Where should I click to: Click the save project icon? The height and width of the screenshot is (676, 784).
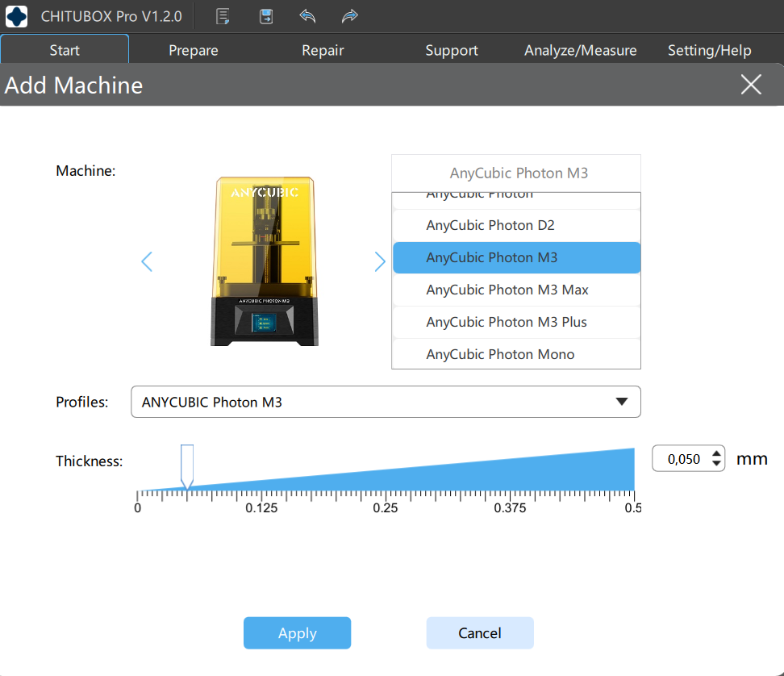point(266,16)
